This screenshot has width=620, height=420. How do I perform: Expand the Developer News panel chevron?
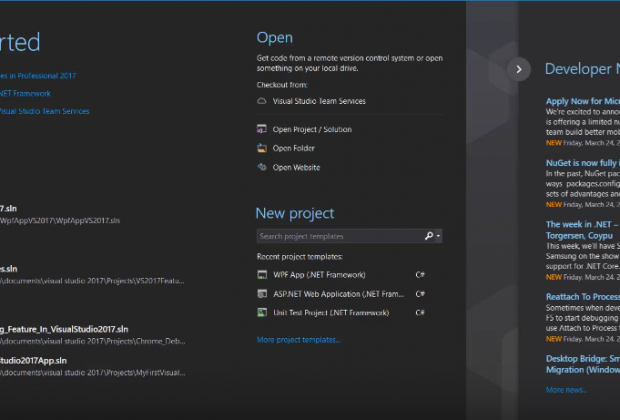(x=518, y=69)
